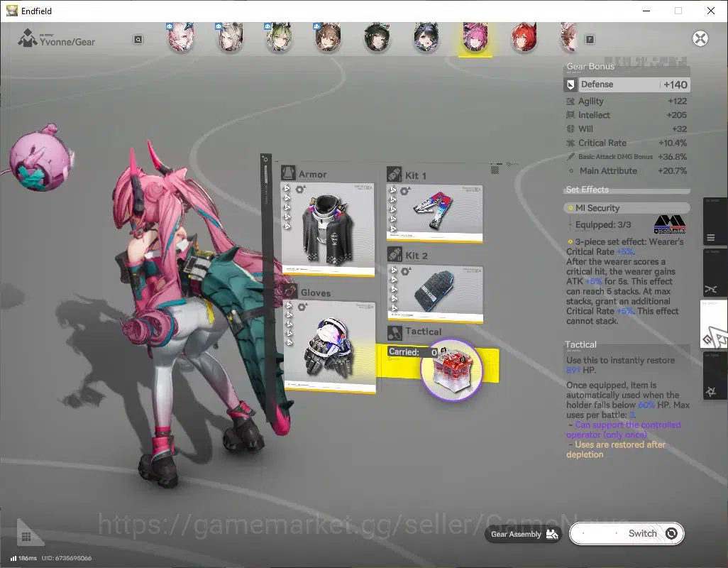Screen dimensions: 728x568
Task: Select the silver-haired operator portrait
Action: (x=231, y=38)
